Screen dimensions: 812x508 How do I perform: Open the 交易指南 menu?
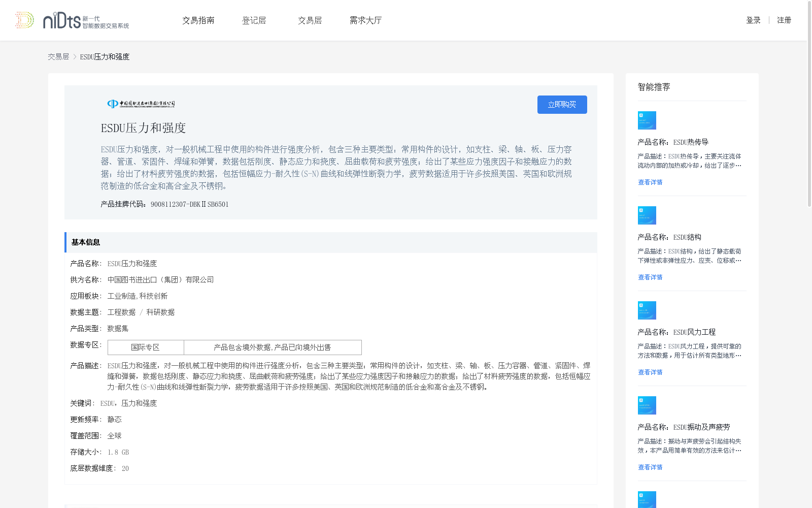198,20
